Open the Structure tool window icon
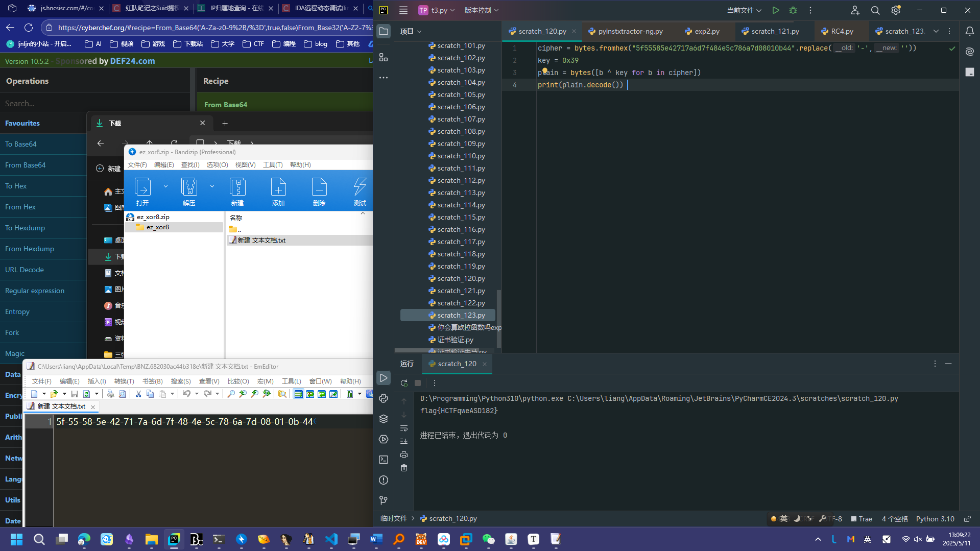Viewport: 980px width, 551px height. [x=384, y=57]
